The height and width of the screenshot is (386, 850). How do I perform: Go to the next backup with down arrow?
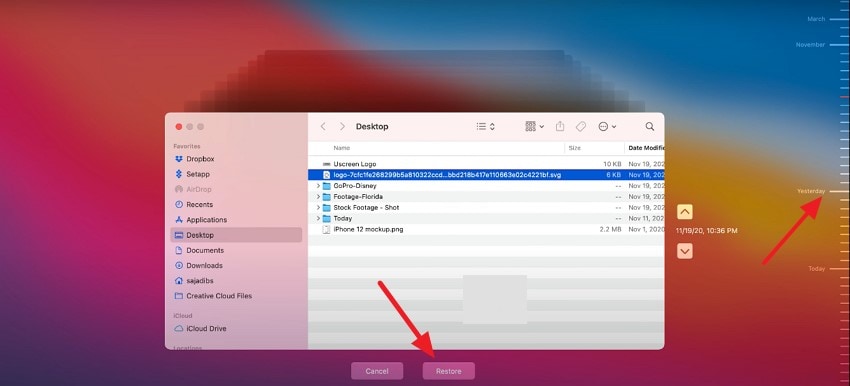tap(685, 251)
